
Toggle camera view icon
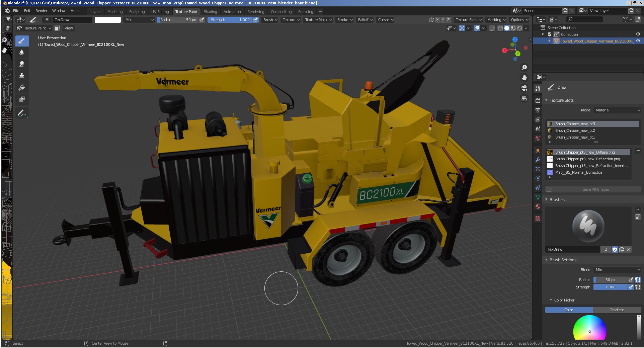point(524,88)
